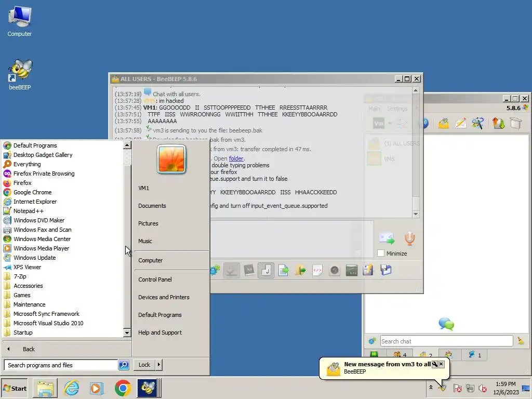Click the Search chat field
Screen dimensions: 532x399
tap(446, 341)
